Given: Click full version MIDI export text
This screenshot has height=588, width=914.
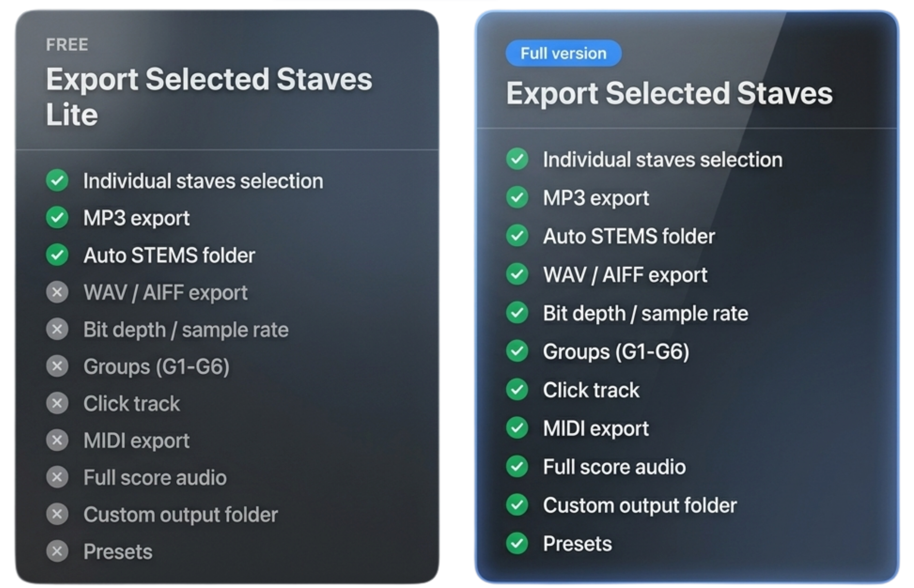Looking at the screenshot, I should [x=596, y=428].
